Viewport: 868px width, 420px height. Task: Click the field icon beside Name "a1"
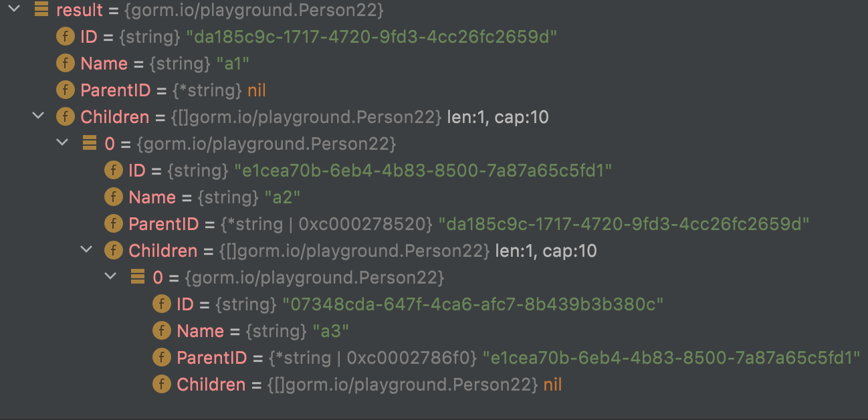(65, 64)
